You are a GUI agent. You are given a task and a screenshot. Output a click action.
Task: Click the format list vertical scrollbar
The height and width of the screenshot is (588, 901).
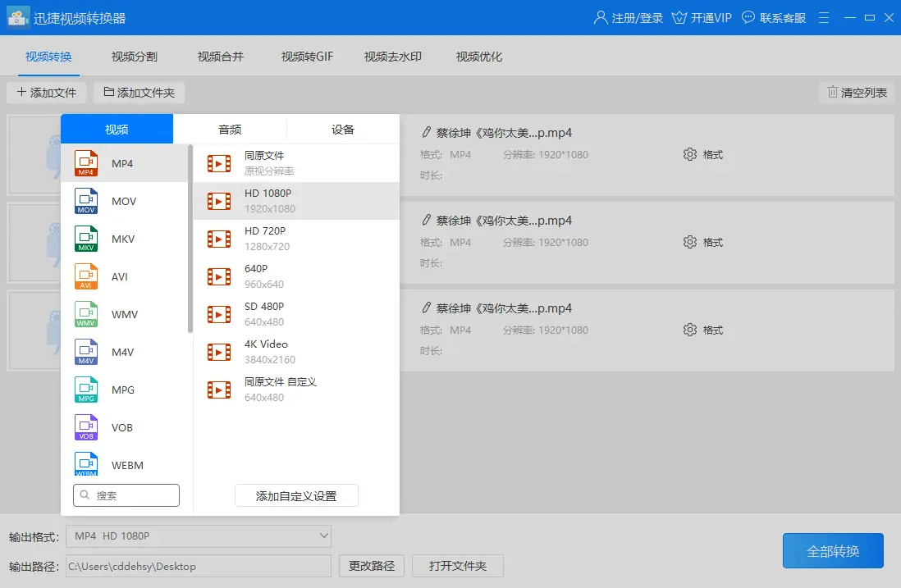pos(190,239)
